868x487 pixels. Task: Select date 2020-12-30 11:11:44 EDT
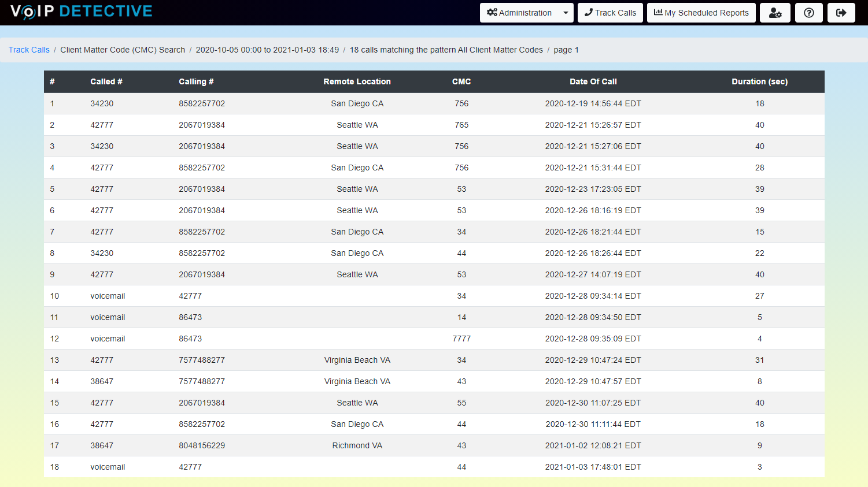tap(593, 424)
